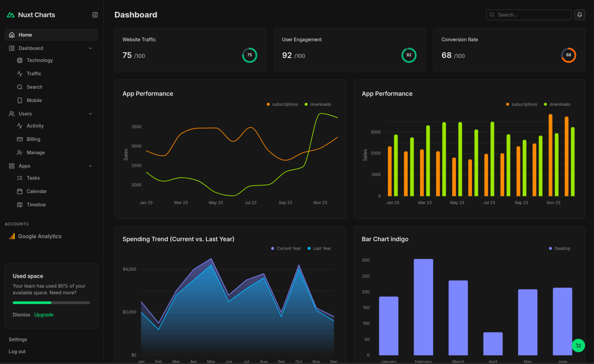Click the Nuxt Charts logo icon

(11, 15)
